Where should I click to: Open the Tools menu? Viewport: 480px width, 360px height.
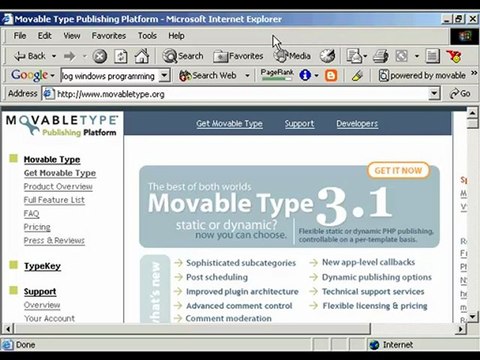(147, 36)
